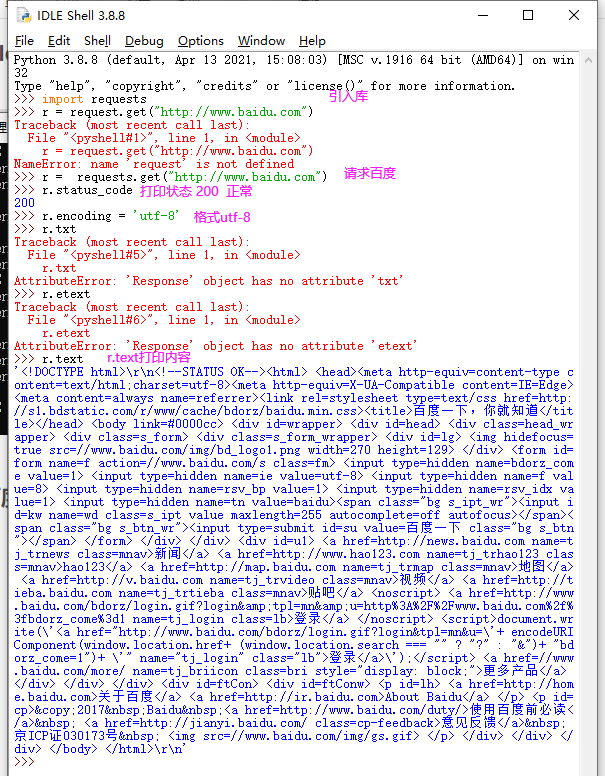Screen dimensions: 605x776
Task: Click the last empty >>> prompt line
Action: tap(24, 762)
